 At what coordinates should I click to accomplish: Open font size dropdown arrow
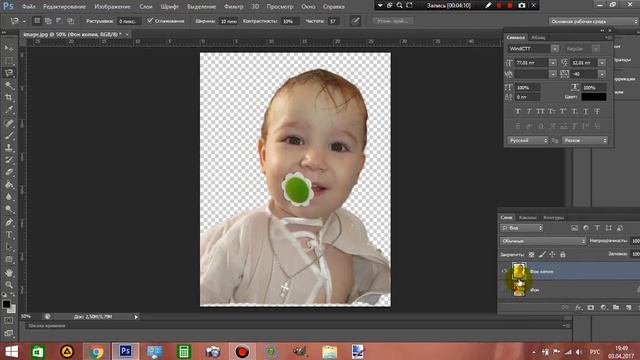coord(553,62)
